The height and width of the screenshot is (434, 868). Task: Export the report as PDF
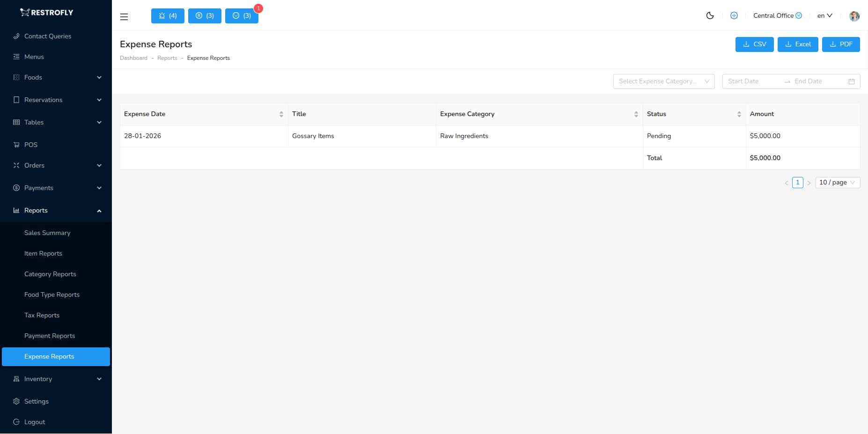point(840,44)
